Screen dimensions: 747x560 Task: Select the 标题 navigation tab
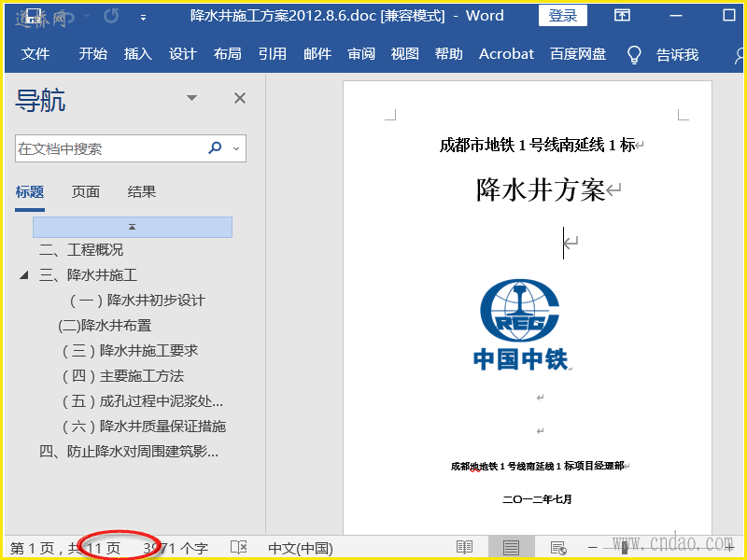coord(30,192)
